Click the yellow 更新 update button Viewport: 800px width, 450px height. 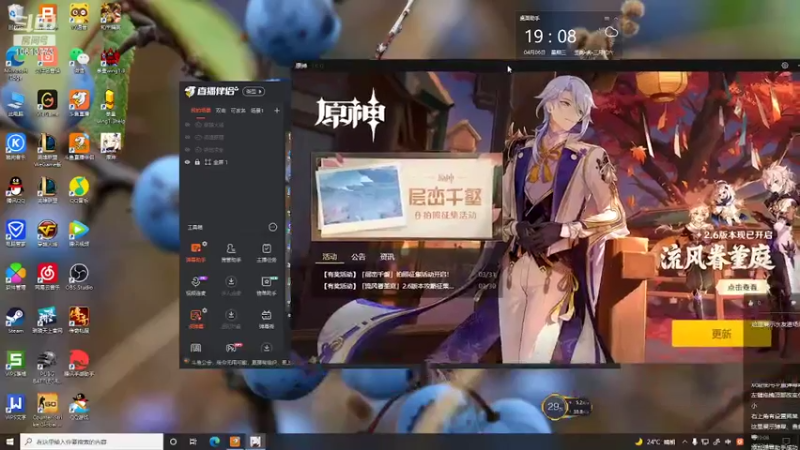coord(721,334)
